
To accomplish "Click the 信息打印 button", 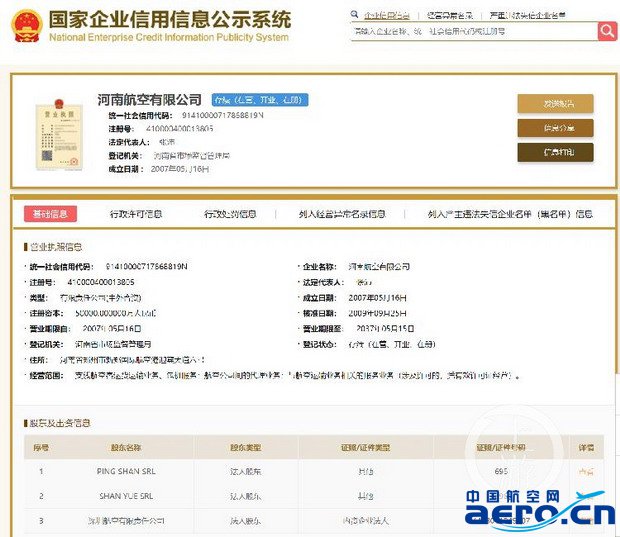I will tap(555, 152).
